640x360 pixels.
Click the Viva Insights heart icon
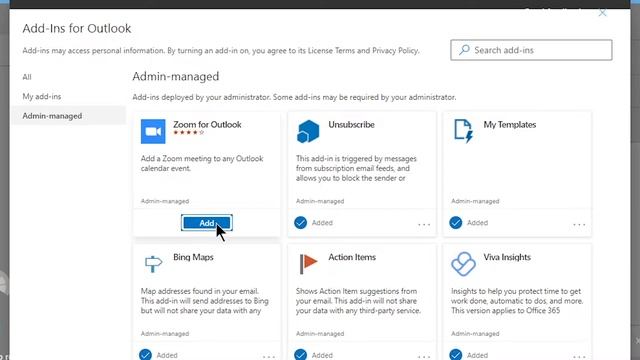463,264
